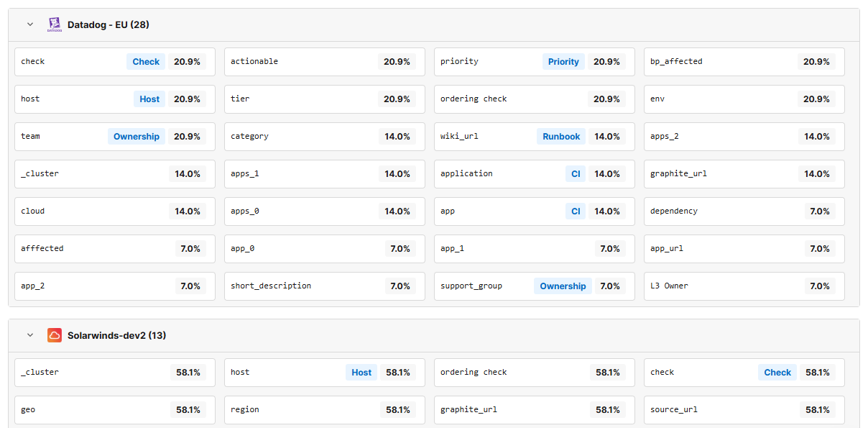The height and width of the screenshot is (428, 868).
Task: Collapse the Datadog - EU group
Action: coord(29,23)
